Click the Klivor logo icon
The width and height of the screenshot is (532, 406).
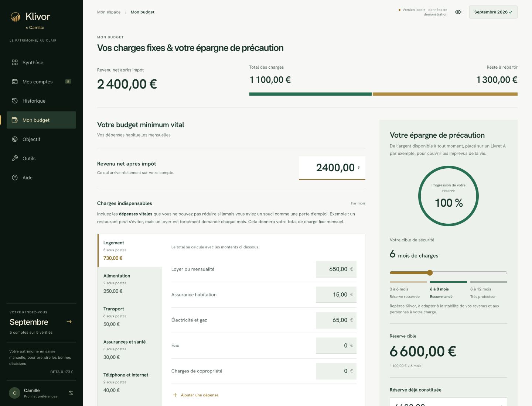16,17
